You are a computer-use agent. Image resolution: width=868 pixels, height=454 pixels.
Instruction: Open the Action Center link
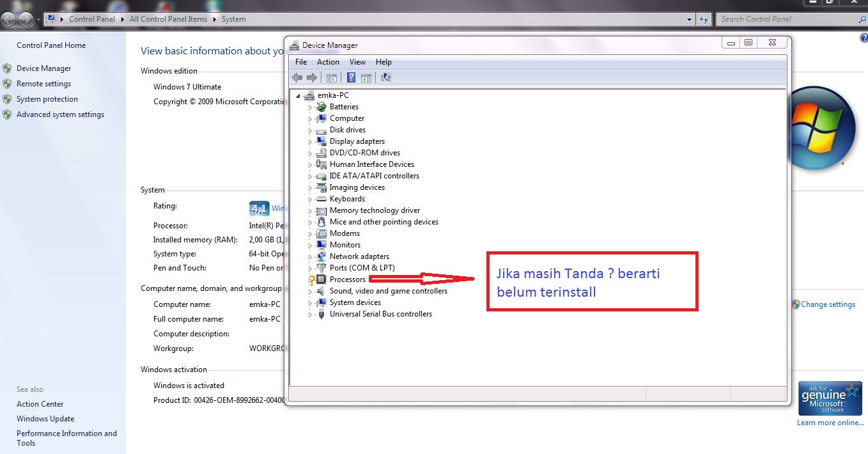[x=40, y=404]
